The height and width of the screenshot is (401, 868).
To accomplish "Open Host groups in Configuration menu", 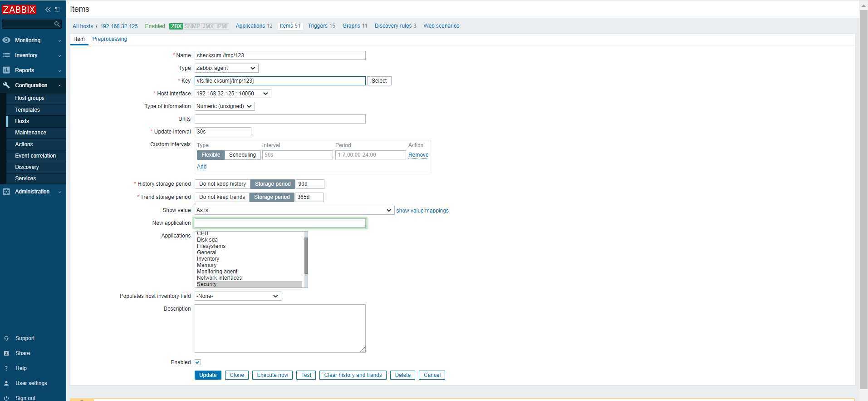I will [x=29, y=98].
